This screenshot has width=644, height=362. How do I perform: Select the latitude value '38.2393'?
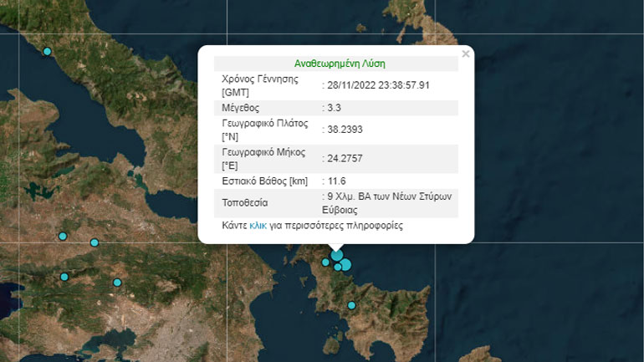[345, 130]
